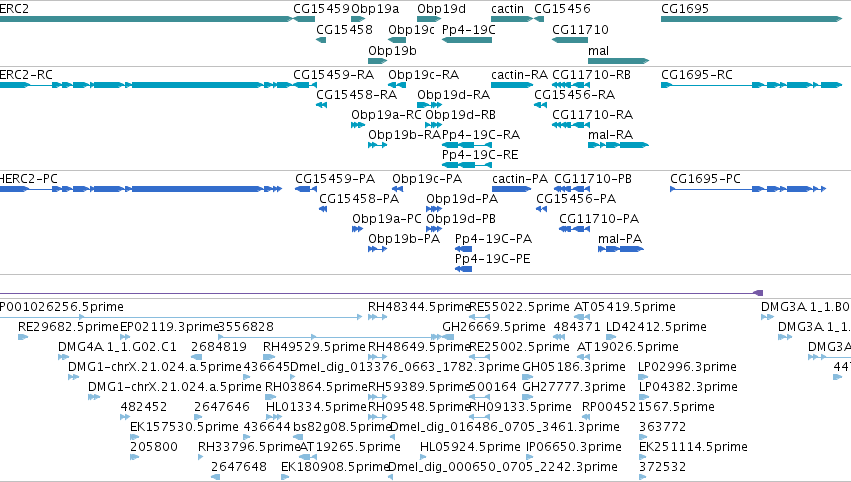851x482 pixels.
Task: Select EST HL01334.5prime
Action: (316, 407)
